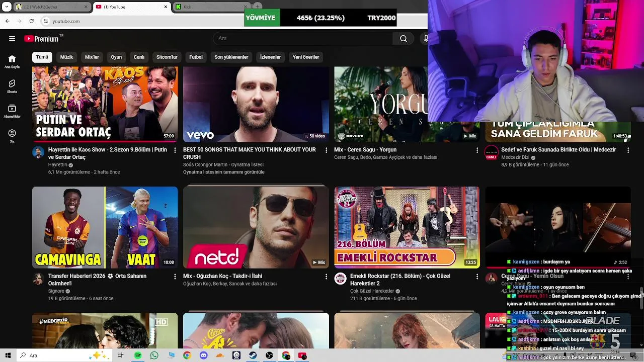This screenshot has width=644, height=362.
Task: Open options for Oğuzhan Koç mix
Action: pos(326,276)
